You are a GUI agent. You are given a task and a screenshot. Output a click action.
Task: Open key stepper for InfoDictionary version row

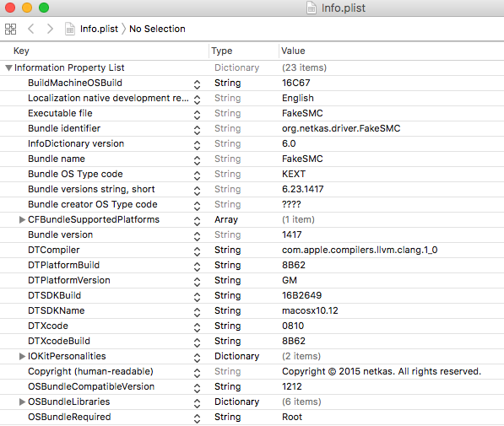[x=197, y=145]
